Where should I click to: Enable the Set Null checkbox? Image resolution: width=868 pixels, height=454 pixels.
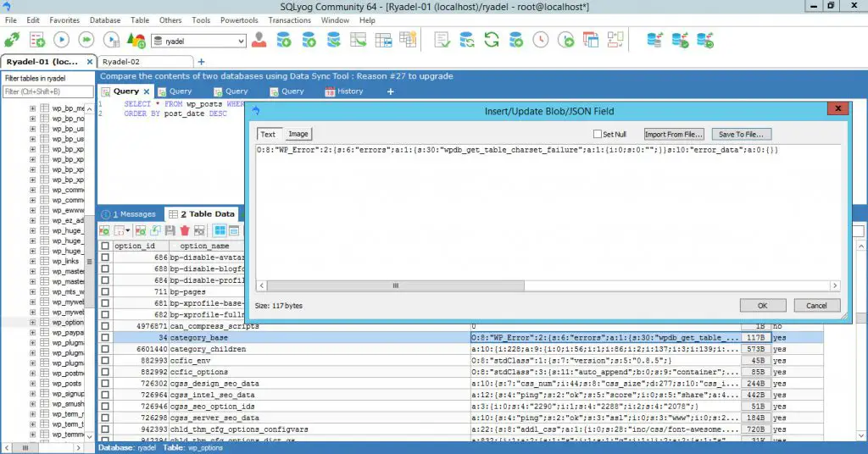click(598, 134)
